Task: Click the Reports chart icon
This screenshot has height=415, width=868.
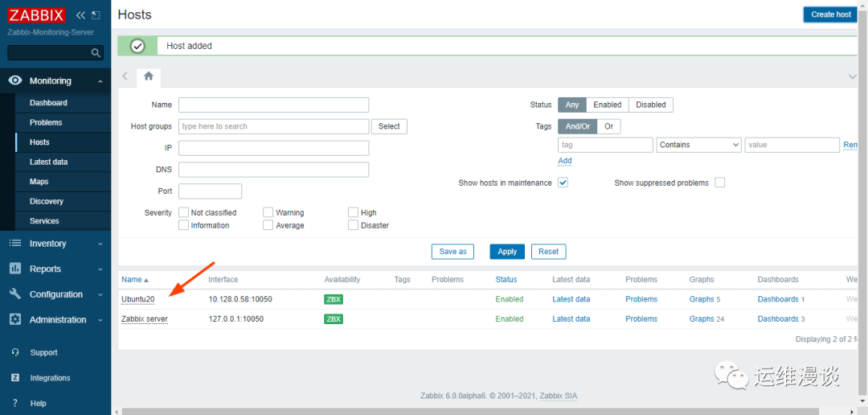Action: click(15, 269)
